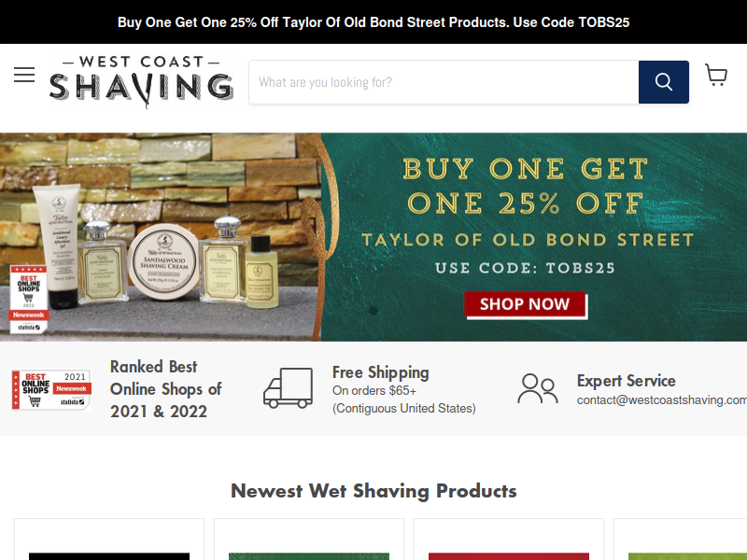
Task: Click contact@westcoastshaving.com email link
Action: pos(662,400)
